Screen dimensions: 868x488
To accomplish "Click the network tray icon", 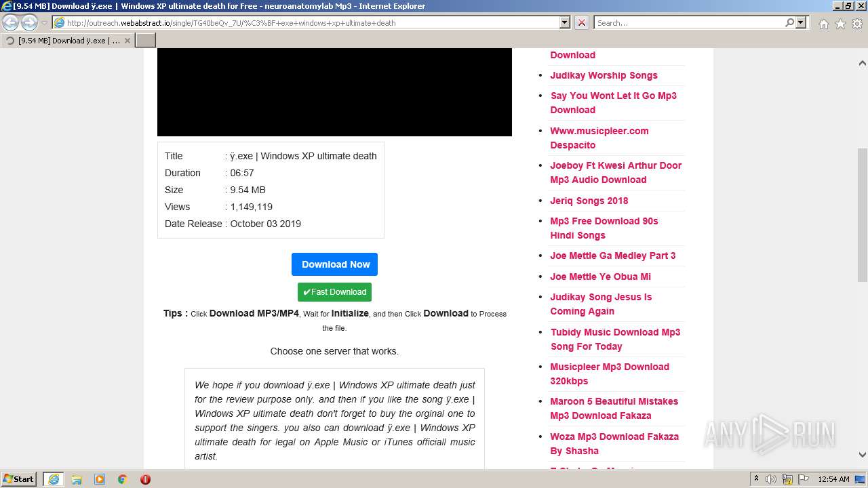I will [x=787, y=479].
